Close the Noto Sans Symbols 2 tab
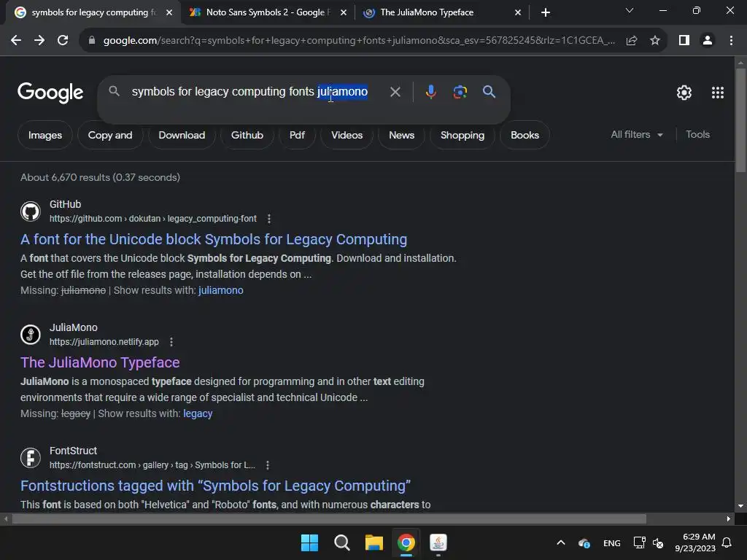The height and width of the screenshot is (560, 747). [344, 12]
